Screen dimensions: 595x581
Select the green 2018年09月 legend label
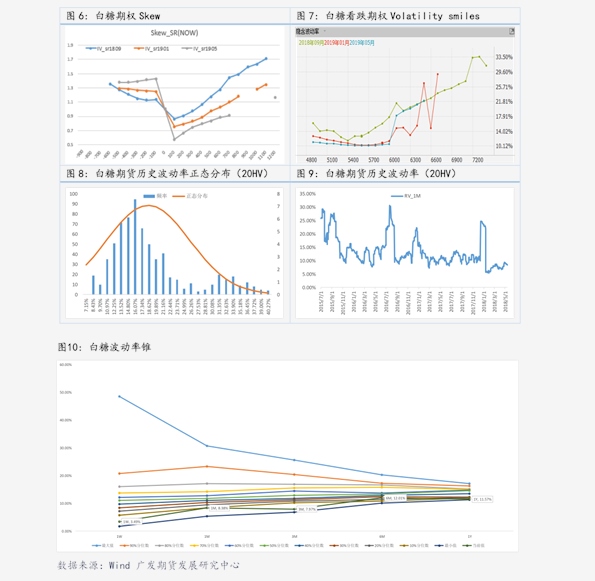coord(311,43)
